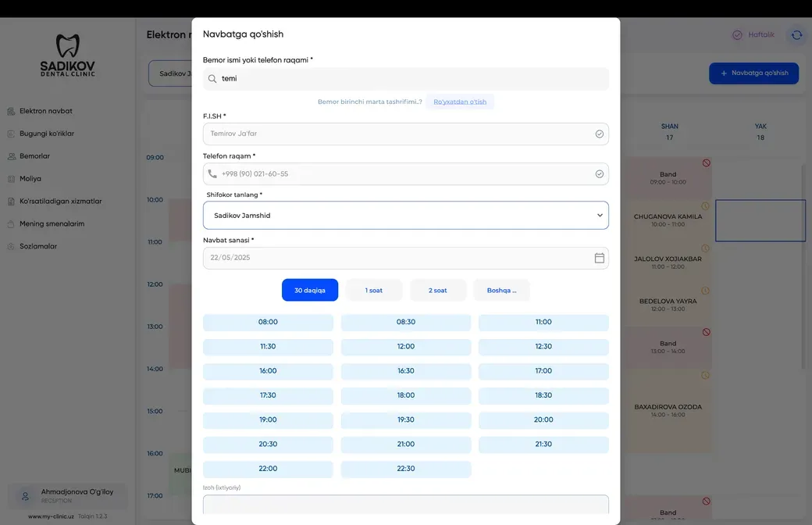Click the clock icon on BEDELOVA YAYRA appointment
Image resolution: width=812 pixels, height=525 pixels.
click(x=705, y=291)
